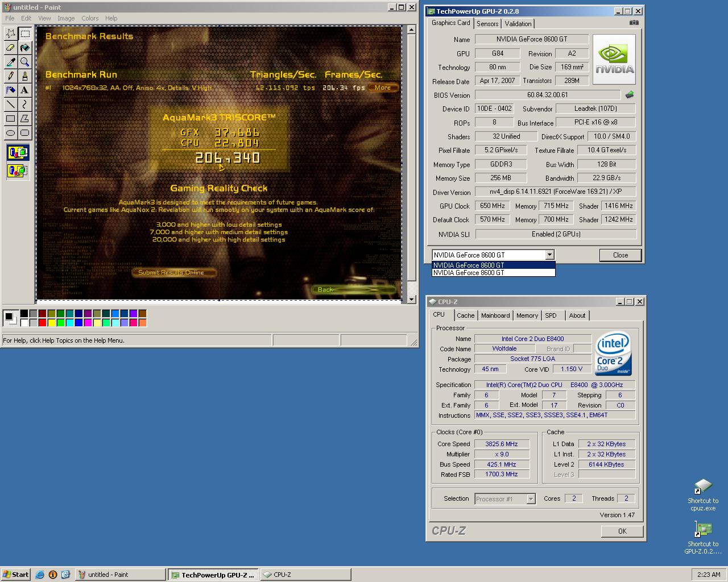728x582 pixels.
Task: Click the BIOS save chip icon in GPU-Z
Action: pos(629,95)
